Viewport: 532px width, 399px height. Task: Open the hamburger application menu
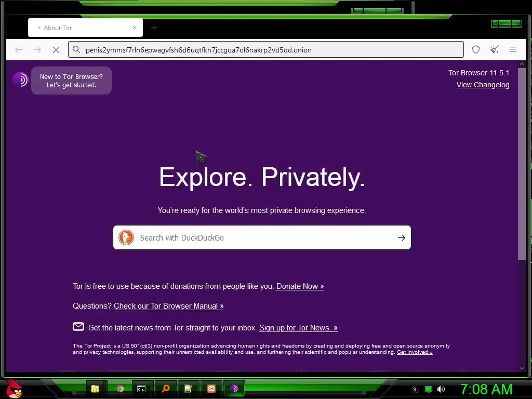click(513, 49)
